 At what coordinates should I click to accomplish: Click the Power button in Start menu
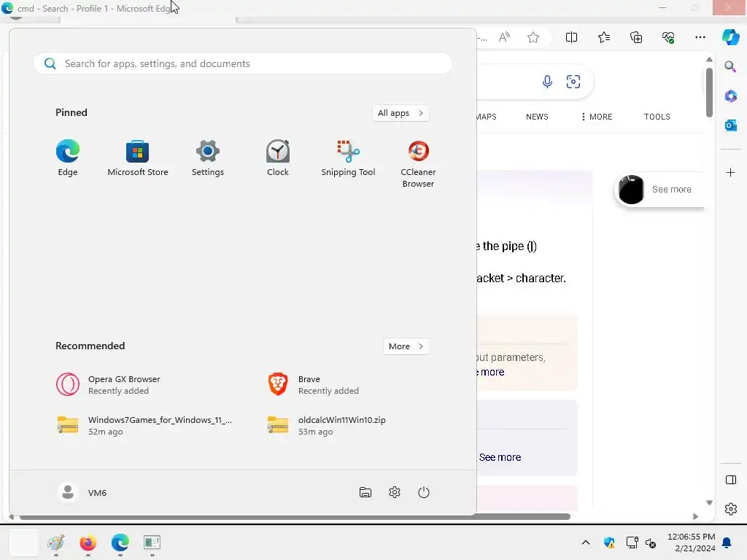[424, 492]
